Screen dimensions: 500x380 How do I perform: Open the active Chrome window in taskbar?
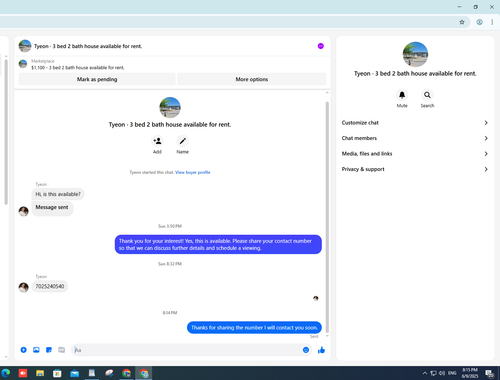144,373
